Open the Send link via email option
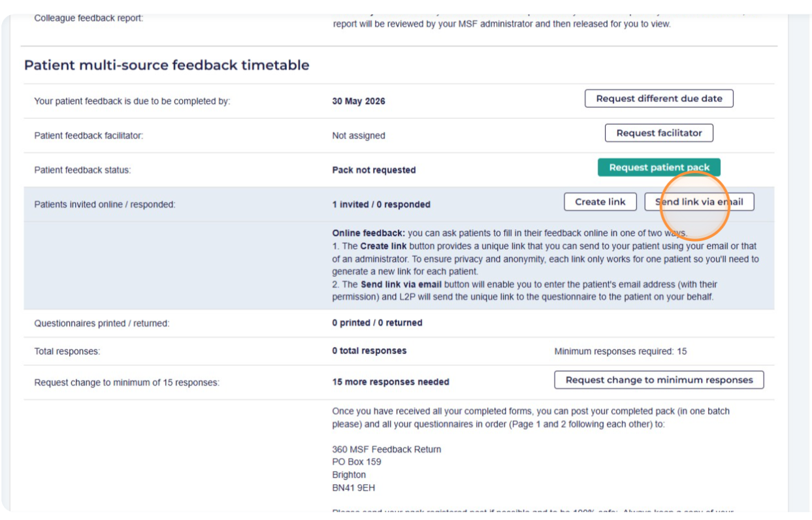 (x=699, y=202)
